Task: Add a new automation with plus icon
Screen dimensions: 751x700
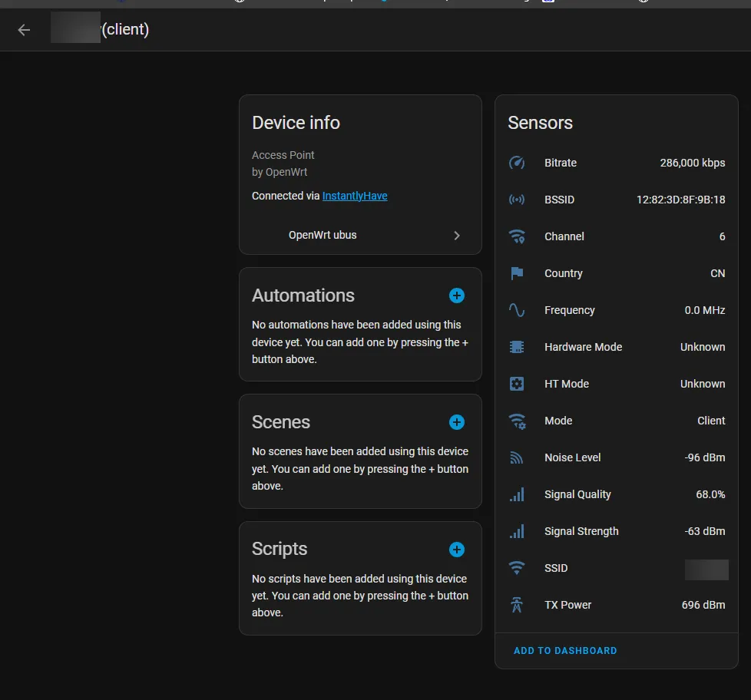Action: click(456, 296)
